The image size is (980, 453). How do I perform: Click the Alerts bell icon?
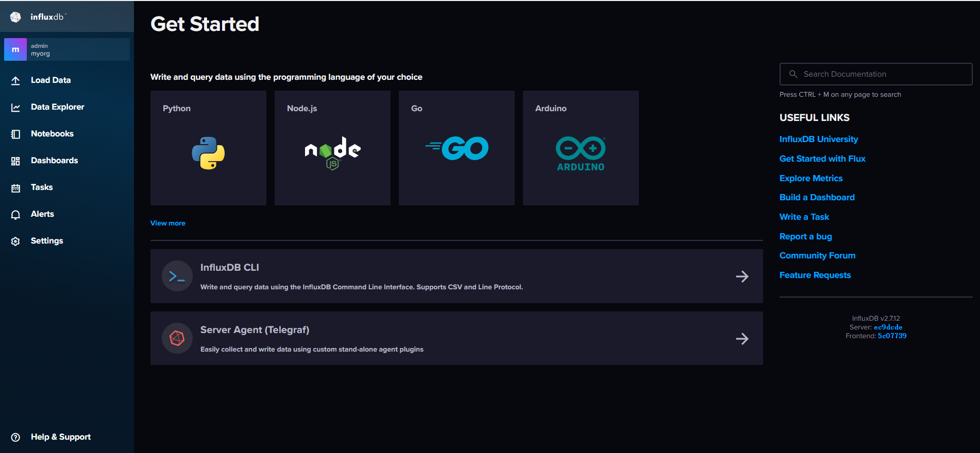[15, 215]
